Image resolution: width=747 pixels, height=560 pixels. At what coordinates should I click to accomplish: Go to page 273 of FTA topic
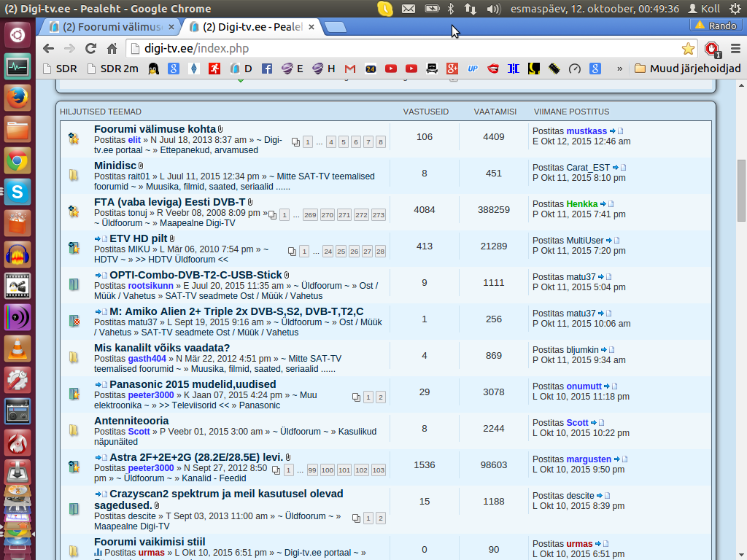pos(378,215)
